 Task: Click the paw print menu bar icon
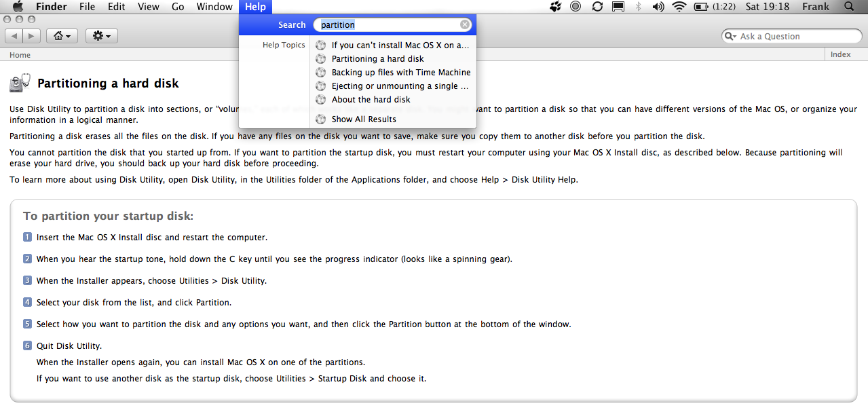point(556,7)
